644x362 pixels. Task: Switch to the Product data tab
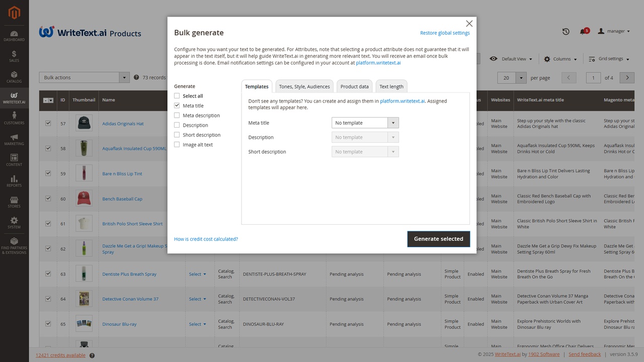[354, 86]
